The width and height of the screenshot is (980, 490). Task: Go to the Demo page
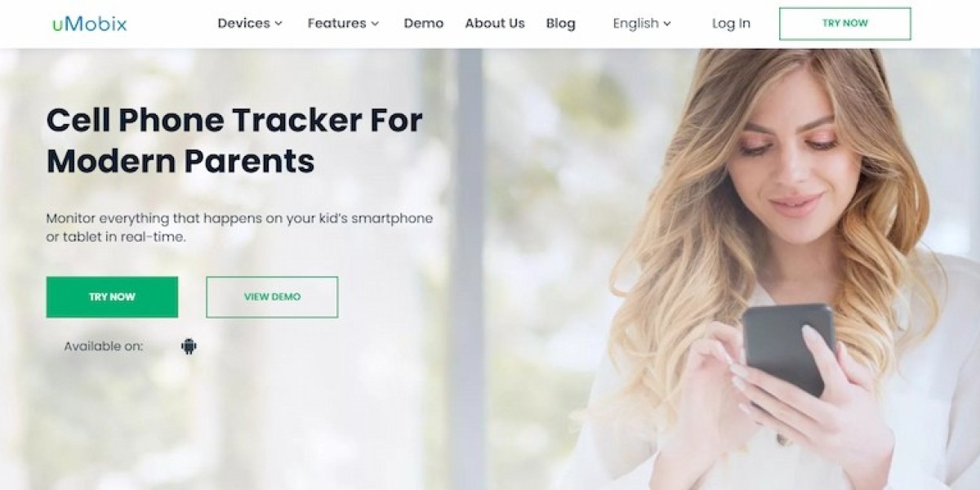pyautogui.click(x=424, y=24)
